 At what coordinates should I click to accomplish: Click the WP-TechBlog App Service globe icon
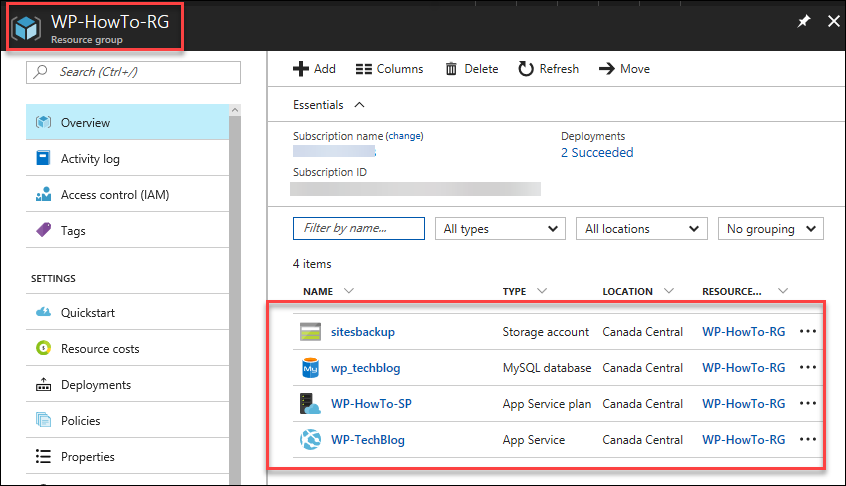pos(310,440)
